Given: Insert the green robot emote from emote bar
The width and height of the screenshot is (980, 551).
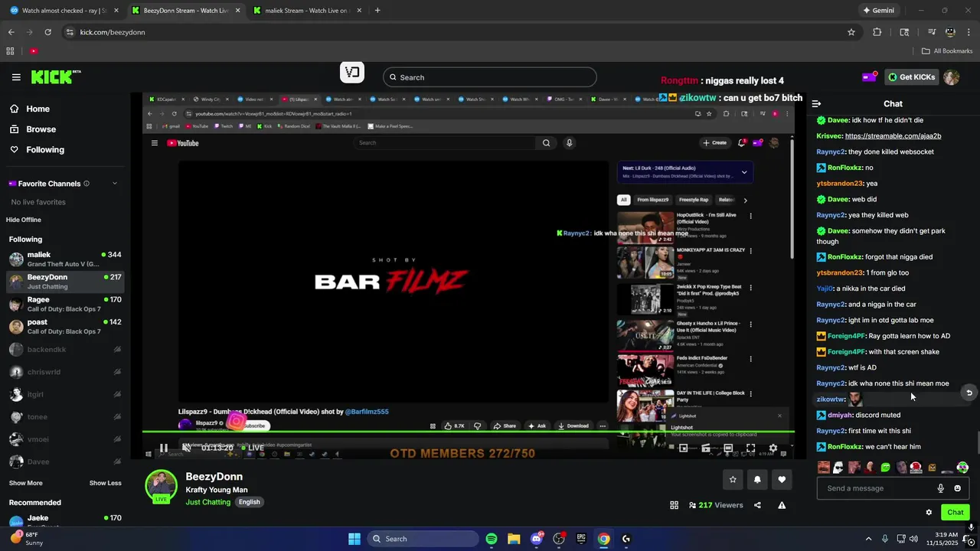Looking at the screenshot, I should tap(962, 468).
